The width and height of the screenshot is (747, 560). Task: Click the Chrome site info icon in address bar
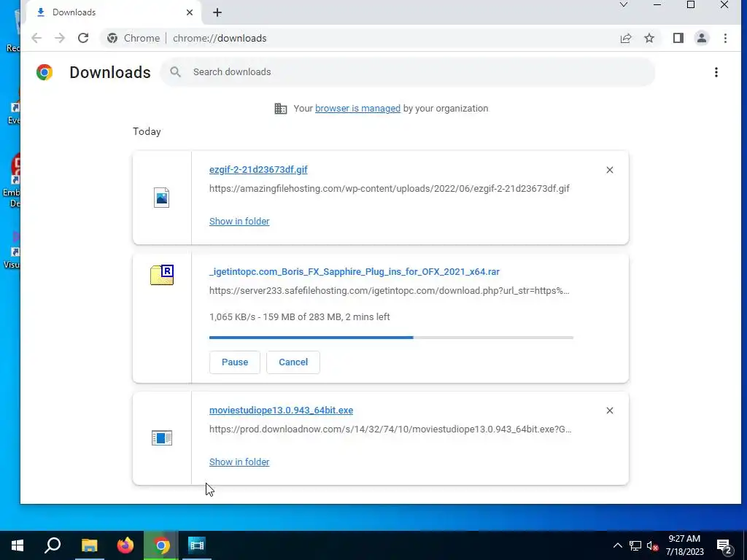112,38
